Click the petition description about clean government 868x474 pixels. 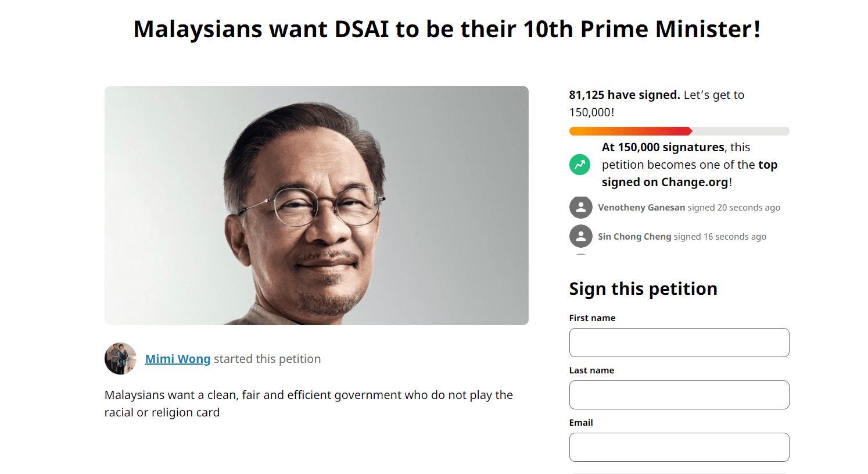coord(308,403)
